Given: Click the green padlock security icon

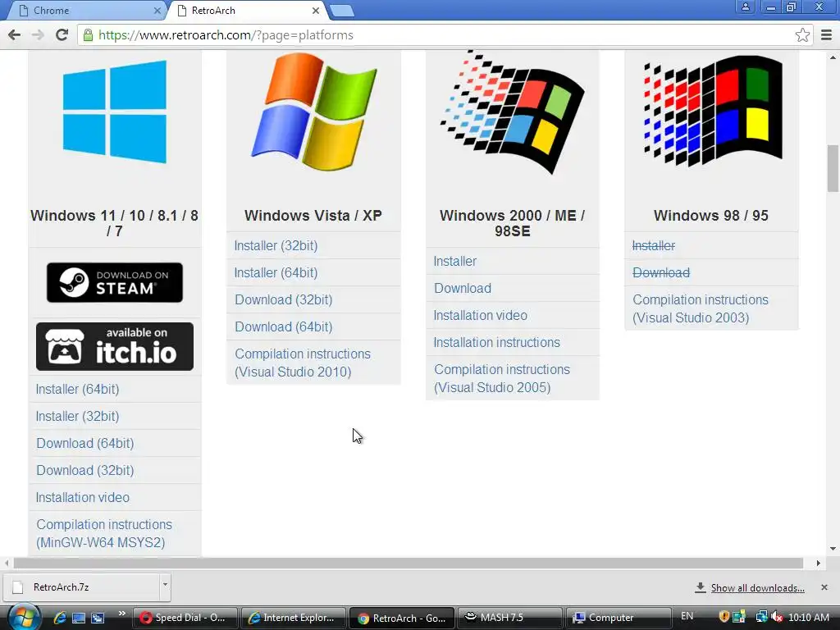Looking at the screenshot, I should click(x=88, y=35).
